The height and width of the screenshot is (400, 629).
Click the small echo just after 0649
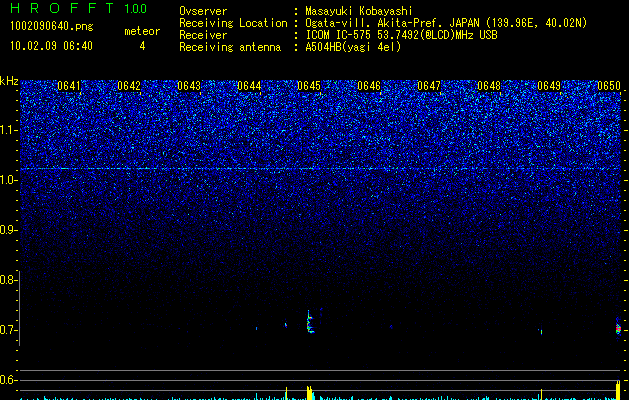coord(541,331)
